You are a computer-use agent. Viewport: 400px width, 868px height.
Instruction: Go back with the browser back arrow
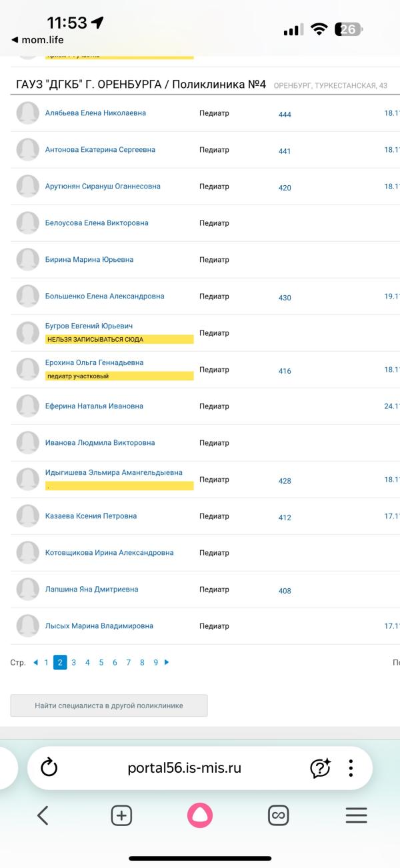pyautogui.click(x=43, y=815)
